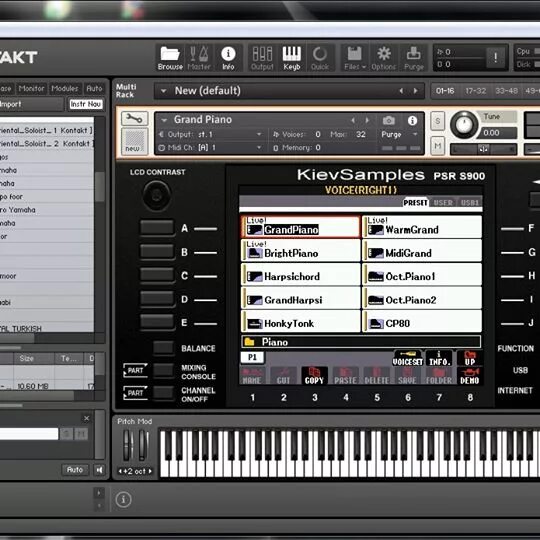This screenshot has width=540, height=540.
Task: Shift keyboard octave up arrow
Action: coord(150,471)
